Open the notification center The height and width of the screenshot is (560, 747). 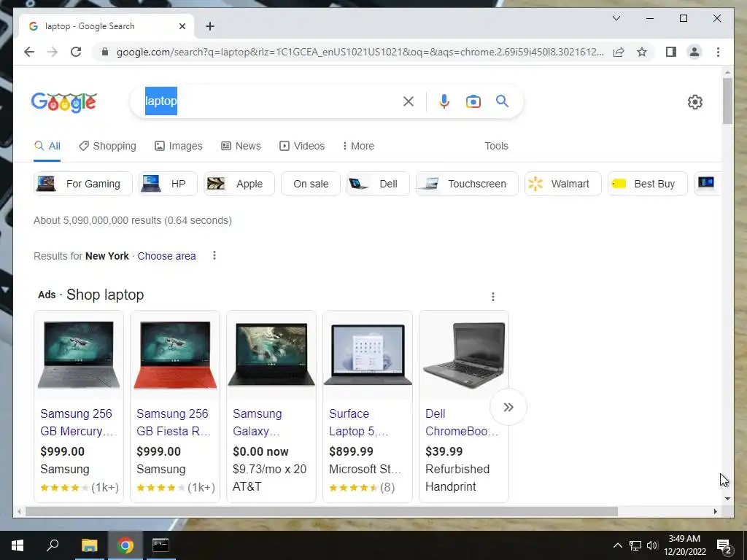coord(724,546)
